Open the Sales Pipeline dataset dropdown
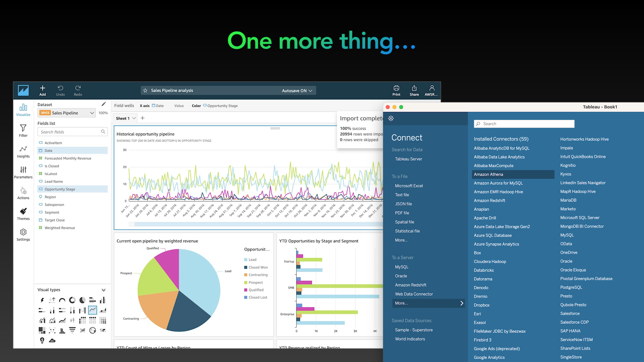 [x=92, y=113]
